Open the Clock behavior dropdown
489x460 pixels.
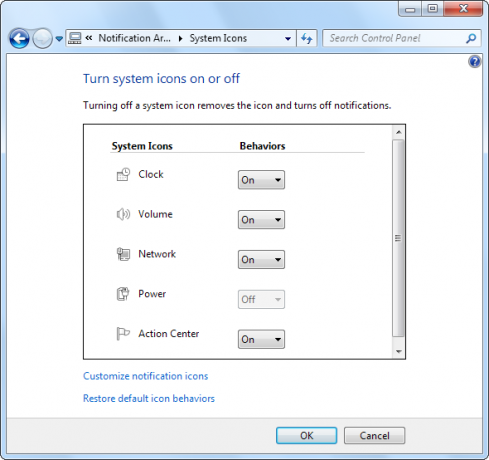tap(261, 180)
